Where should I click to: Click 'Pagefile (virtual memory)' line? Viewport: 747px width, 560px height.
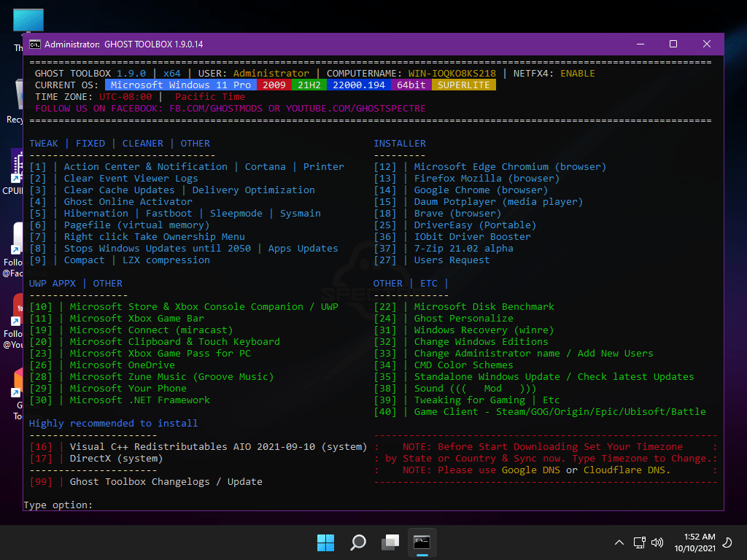(x=136, y=225)
